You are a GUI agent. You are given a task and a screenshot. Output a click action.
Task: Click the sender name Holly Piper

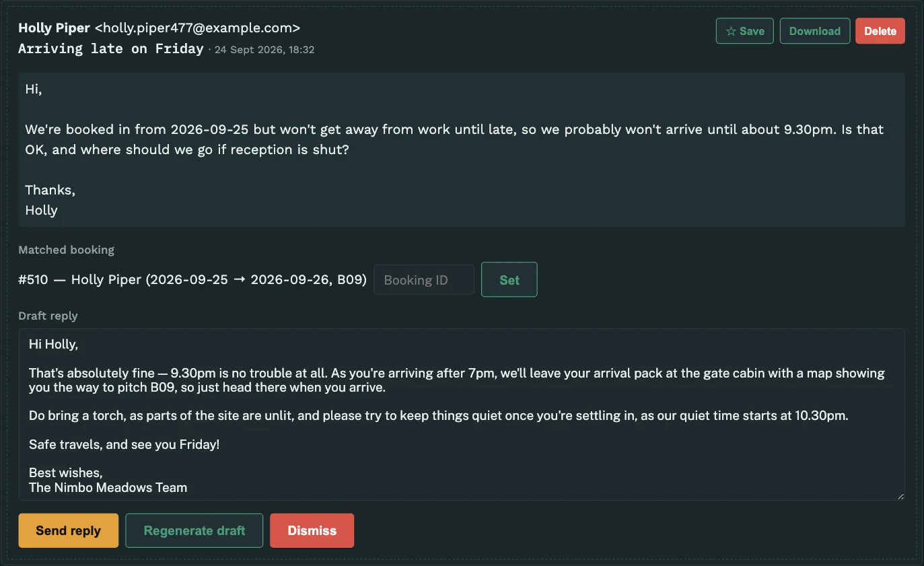[x=54, y=28]
